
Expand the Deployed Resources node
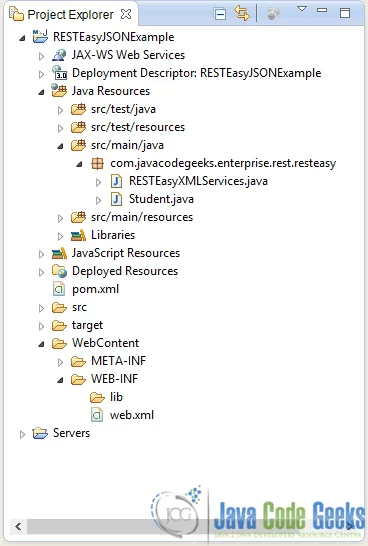point(41,272)
